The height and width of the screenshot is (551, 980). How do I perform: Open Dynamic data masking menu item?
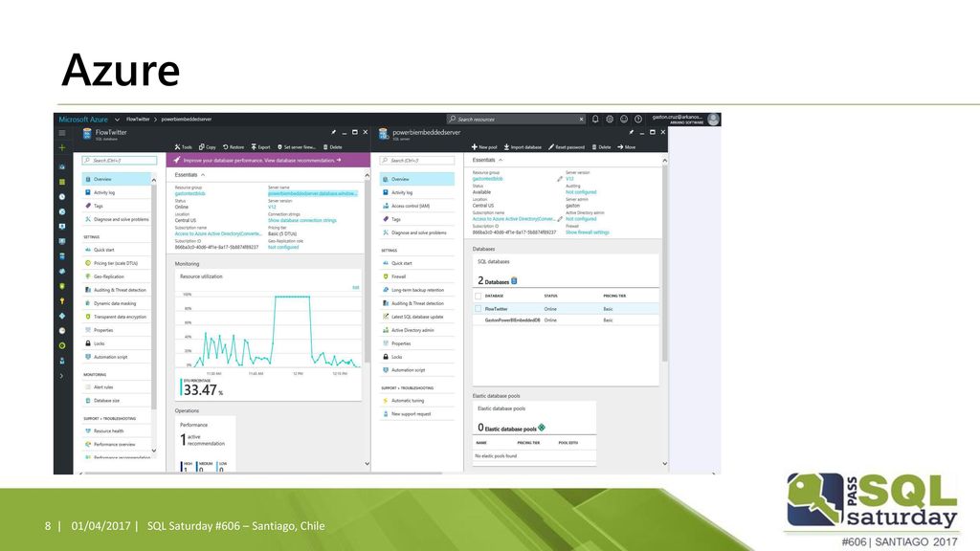116,303
